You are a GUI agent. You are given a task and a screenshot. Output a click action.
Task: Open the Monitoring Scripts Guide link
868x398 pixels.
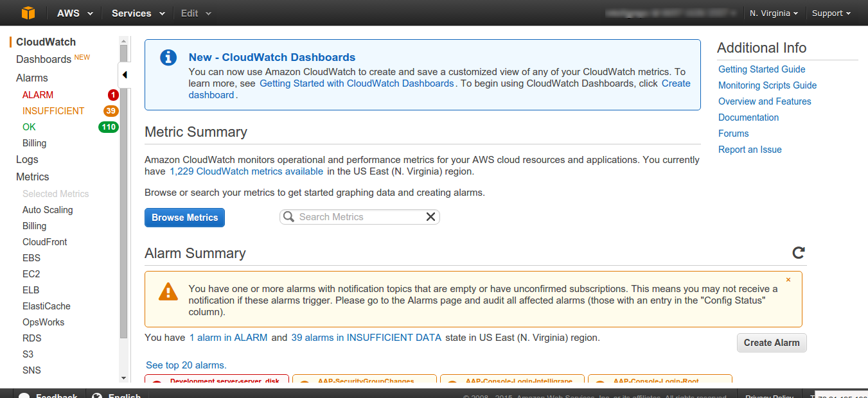click(768, 85)
